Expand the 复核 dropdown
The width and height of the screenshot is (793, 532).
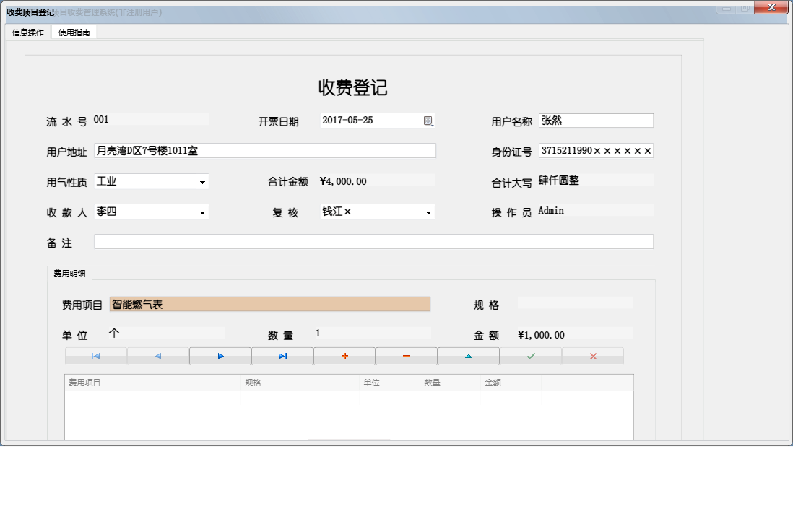click(428, 212)
